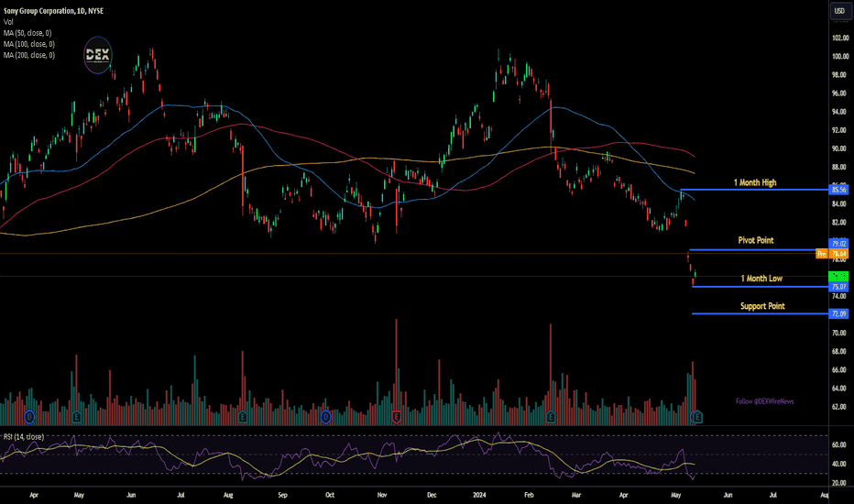This screenshot has width=854, height=504.
Task: Select the blue Support Point horizontal line
Action: pyautogui.click(x=761, y=313)
